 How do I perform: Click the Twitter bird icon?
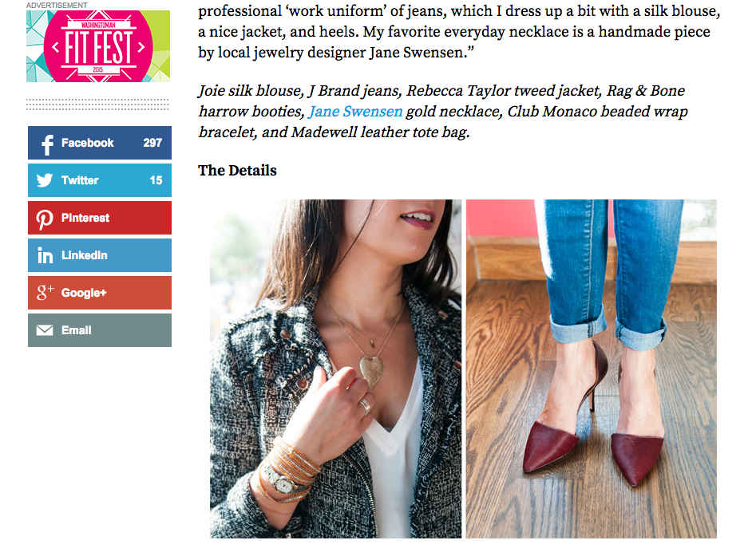45,180
